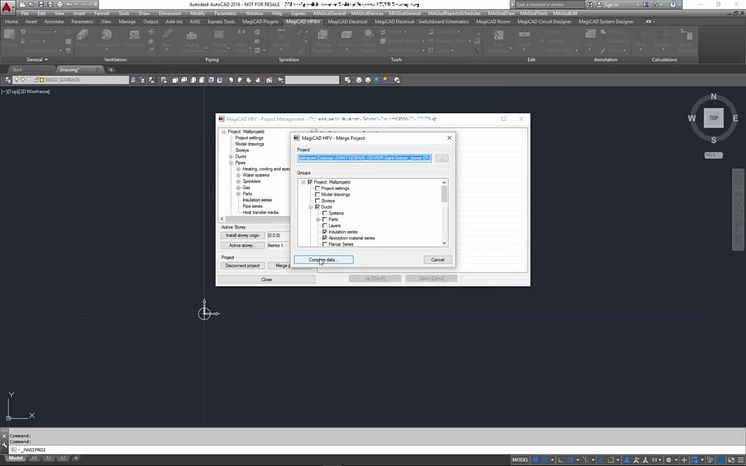Click the Save icon in quick access toolbar
The height and width of the screenshot is (466, 746).
[x=41, y=4]
